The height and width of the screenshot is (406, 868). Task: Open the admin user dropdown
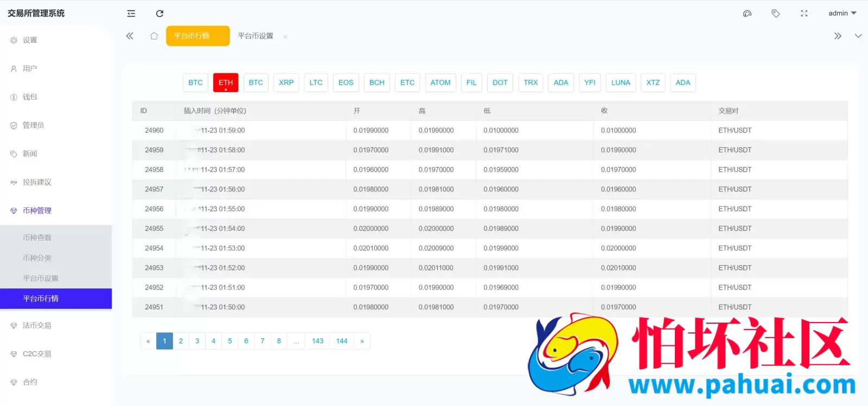pos(842,13)
